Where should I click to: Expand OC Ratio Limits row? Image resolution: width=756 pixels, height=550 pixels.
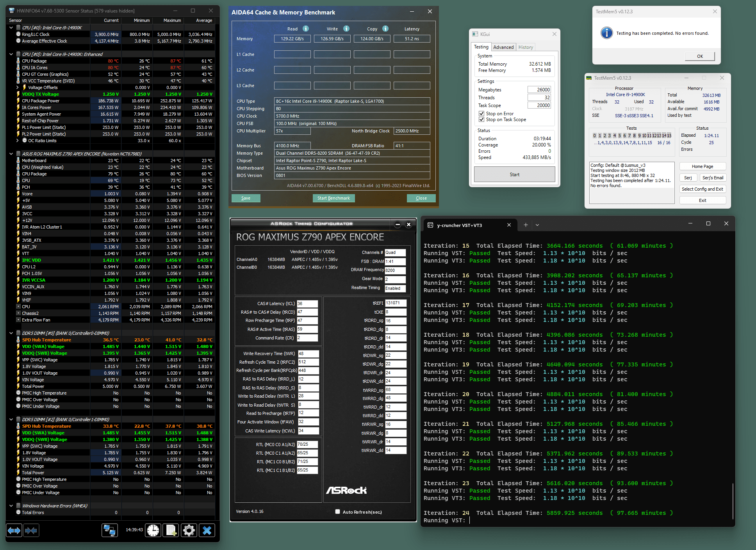pos(18,141)
